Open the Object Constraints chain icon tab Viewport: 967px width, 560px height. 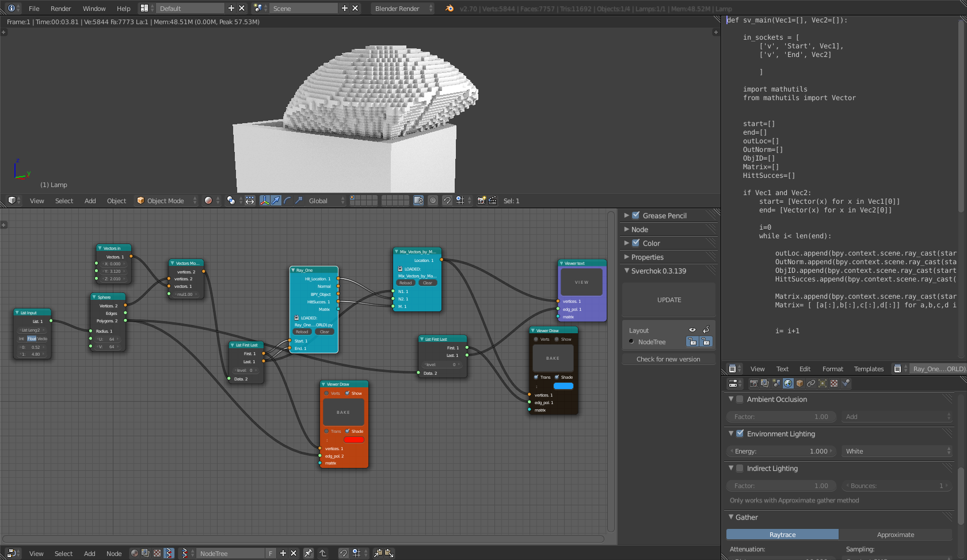[811, 383]
